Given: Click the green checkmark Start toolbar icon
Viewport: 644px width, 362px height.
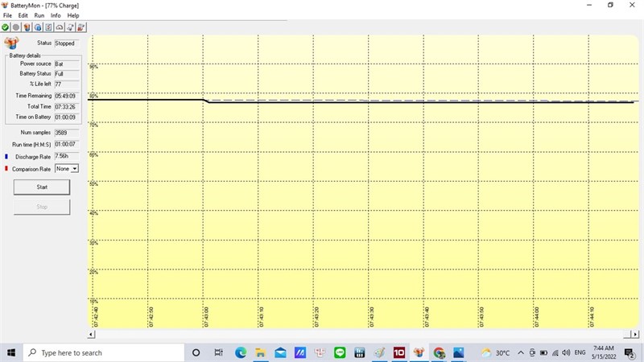Looking at the screenshot, I should 5,27.
